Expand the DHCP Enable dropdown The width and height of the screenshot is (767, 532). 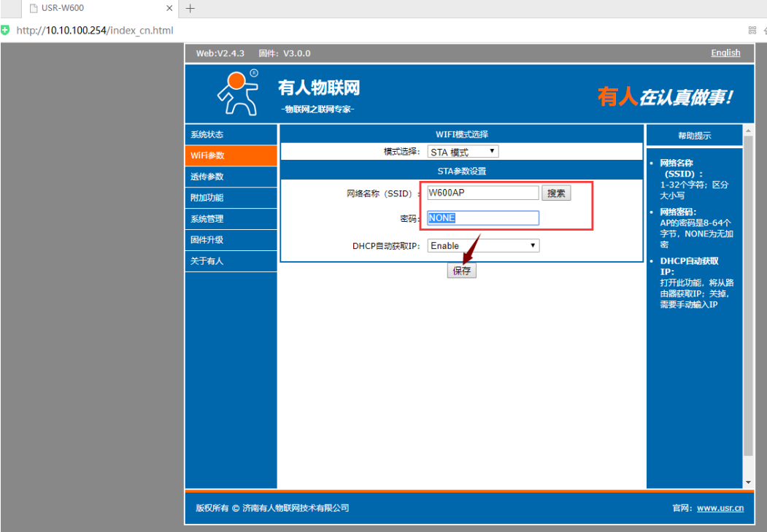[483, 246]
